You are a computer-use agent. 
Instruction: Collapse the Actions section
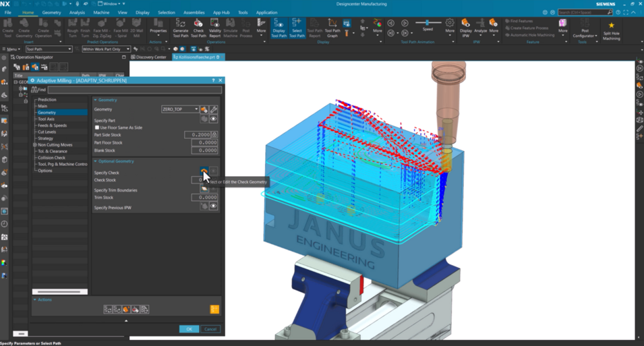click(x=35, y=299)
